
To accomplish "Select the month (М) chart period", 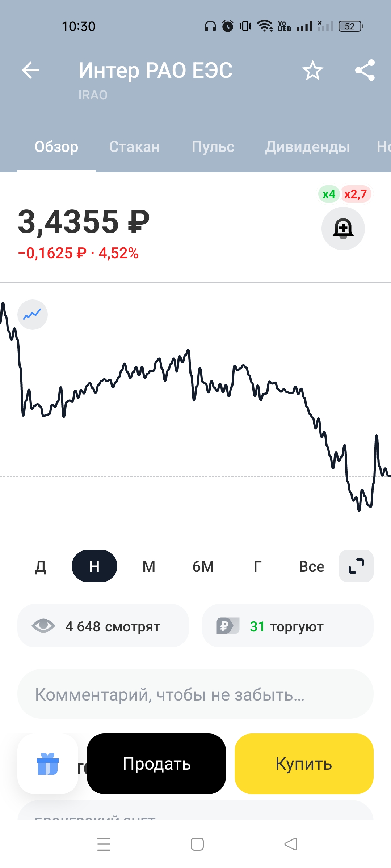I will pyautogui.click(x=149, y=566).
